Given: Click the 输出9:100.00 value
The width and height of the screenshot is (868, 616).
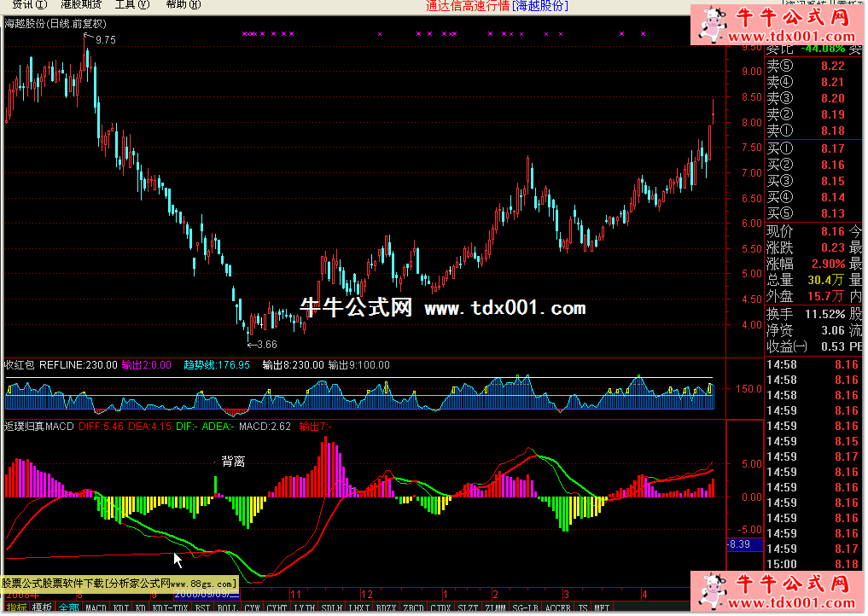Looking at the screenshot, I should pyautogui.click(x=359, y=365).
